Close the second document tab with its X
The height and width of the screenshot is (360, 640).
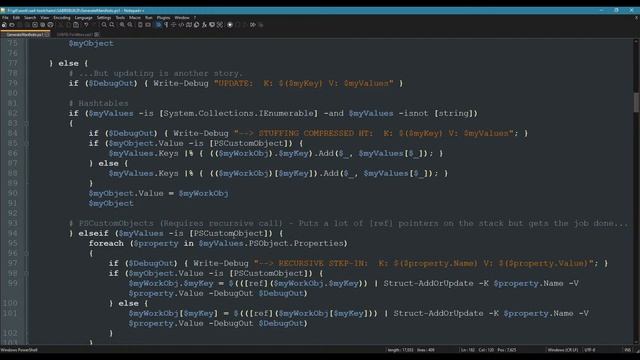(x=96, y=35)
